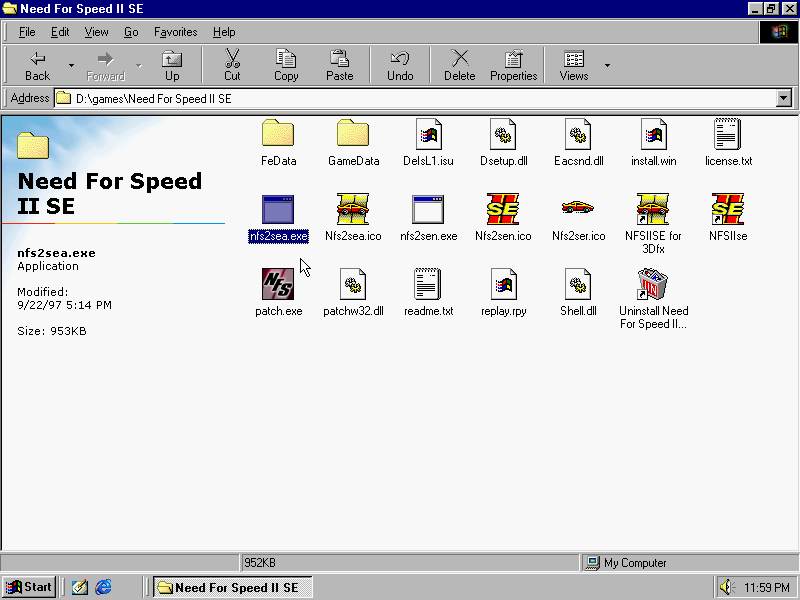Expand the Address bar dropdown list
800x600 pixels.
click(783, 98)
